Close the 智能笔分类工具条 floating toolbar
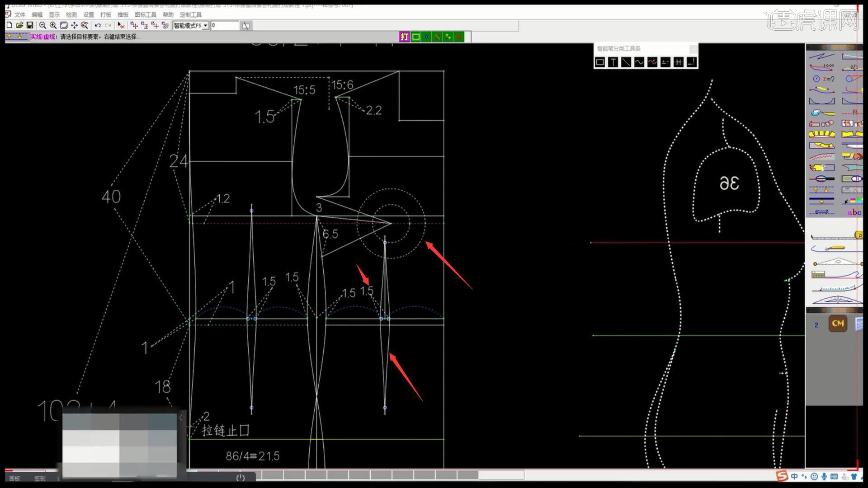Image resolution: width=868 pixels, height=488 pixels. click(693, 48)
